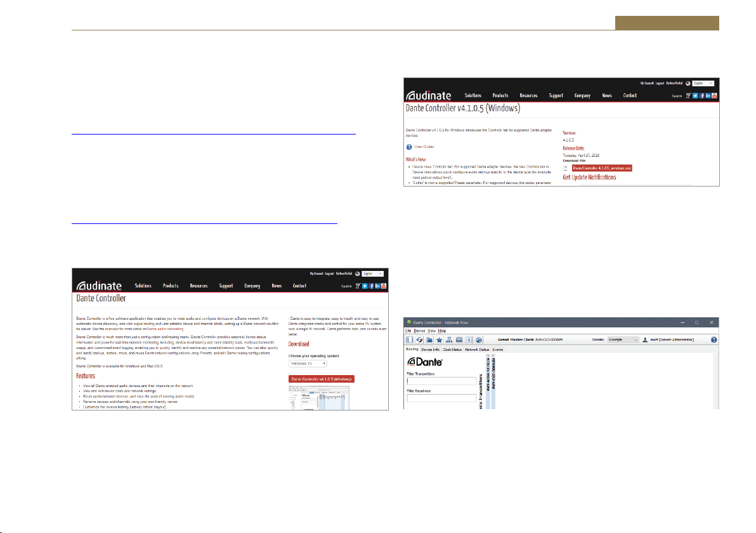Expand the second transmitter column plus box
This screenshot has height=533, width=756.
pyautogui.click(x=493, y=356)
